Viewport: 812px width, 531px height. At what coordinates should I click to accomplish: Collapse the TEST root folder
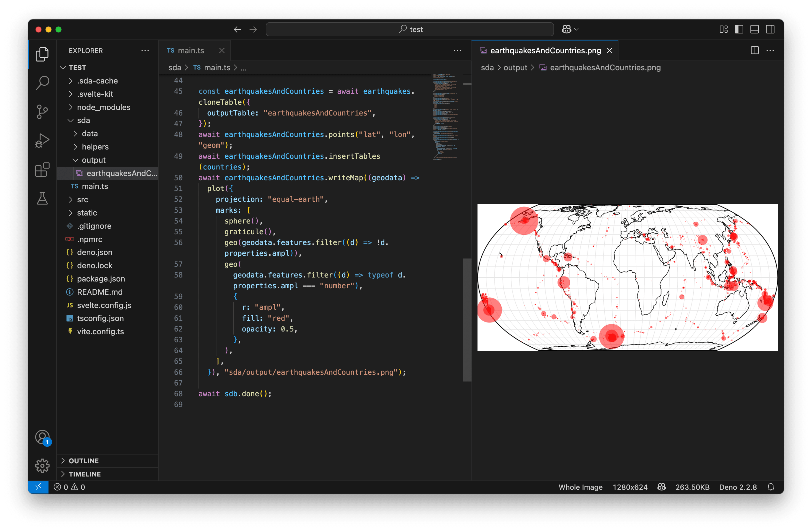tap(107, 67)
